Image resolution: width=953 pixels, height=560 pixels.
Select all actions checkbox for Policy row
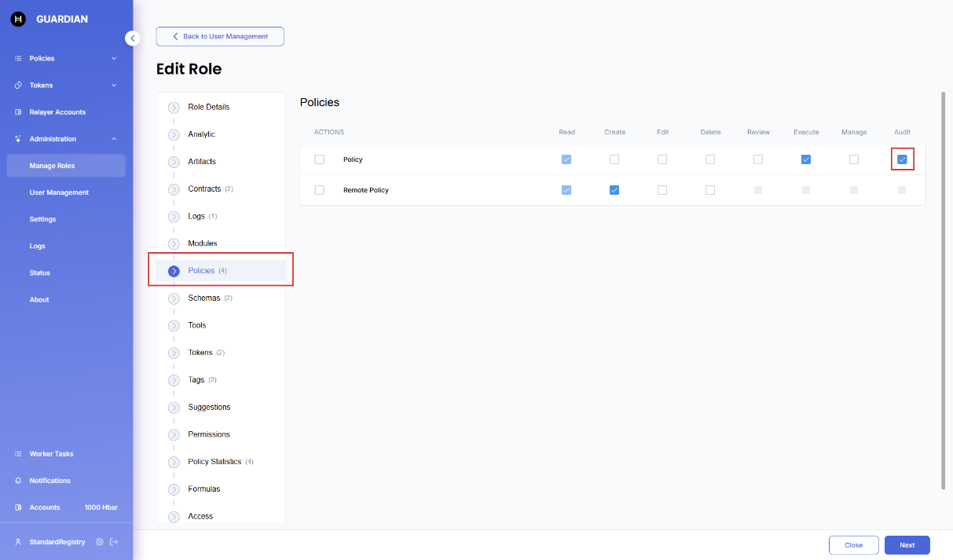pyautogui.click(x=319, y=159)
